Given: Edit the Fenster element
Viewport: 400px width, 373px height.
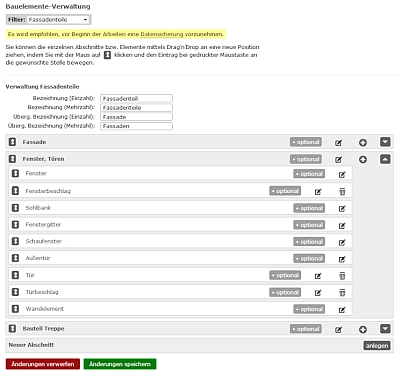Looking at the screenshot, I should (342, 174).
